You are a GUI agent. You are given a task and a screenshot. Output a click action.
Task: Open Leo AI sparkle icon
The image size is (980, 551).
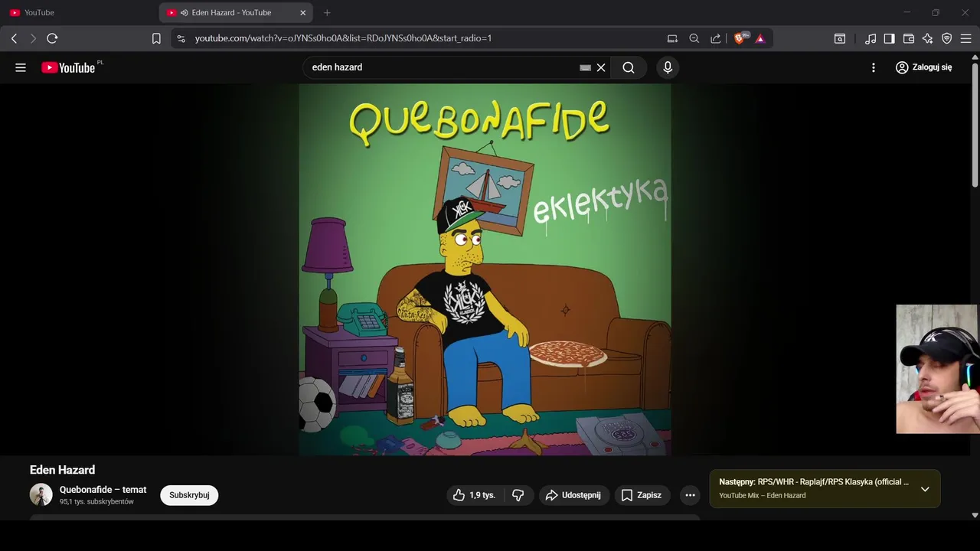coord(927,38)
